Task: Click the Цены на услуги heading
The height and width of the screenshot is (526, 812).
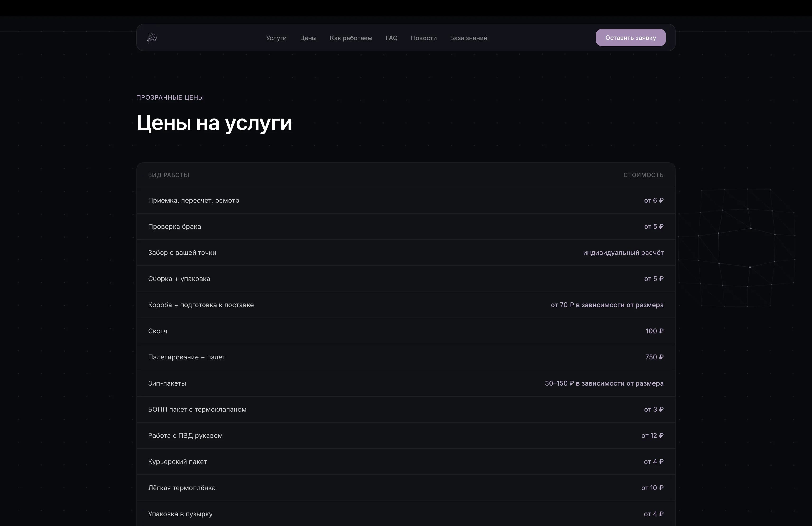Action: coord(214,123)
